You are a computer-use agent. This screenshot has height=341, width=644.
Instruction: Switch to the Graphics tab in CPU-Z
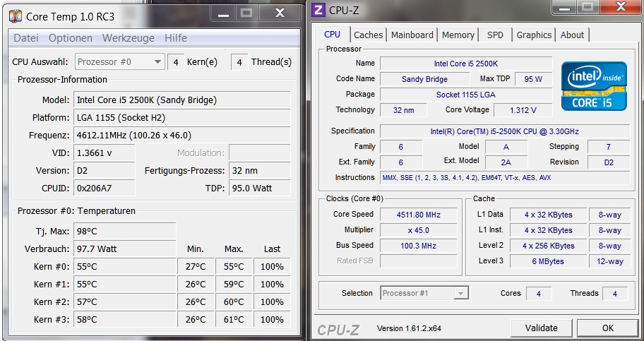pyautogui.click(x=534, y=35)
